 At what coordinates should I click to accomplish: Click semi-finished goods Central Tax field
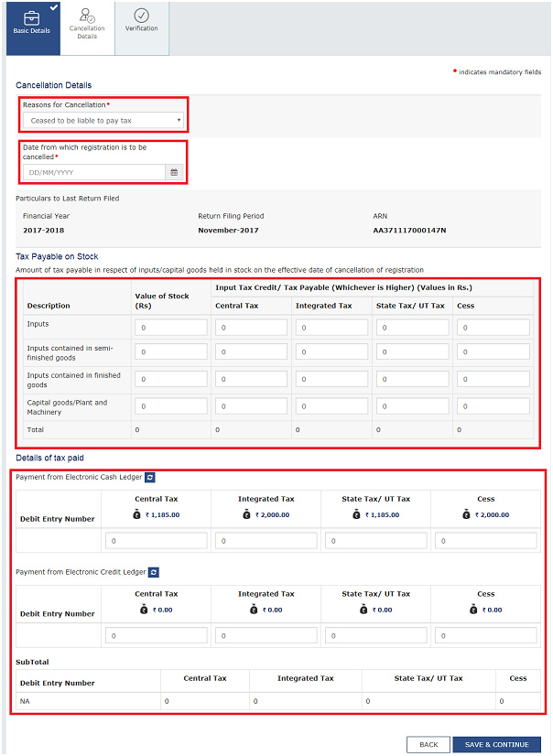click(251, 352)
